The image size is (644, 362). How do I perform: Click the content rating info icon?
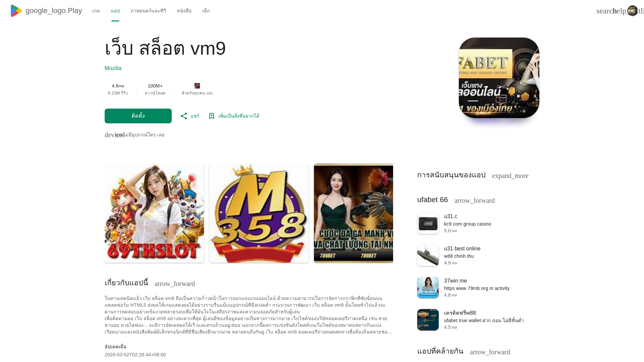tap(210, 93)
